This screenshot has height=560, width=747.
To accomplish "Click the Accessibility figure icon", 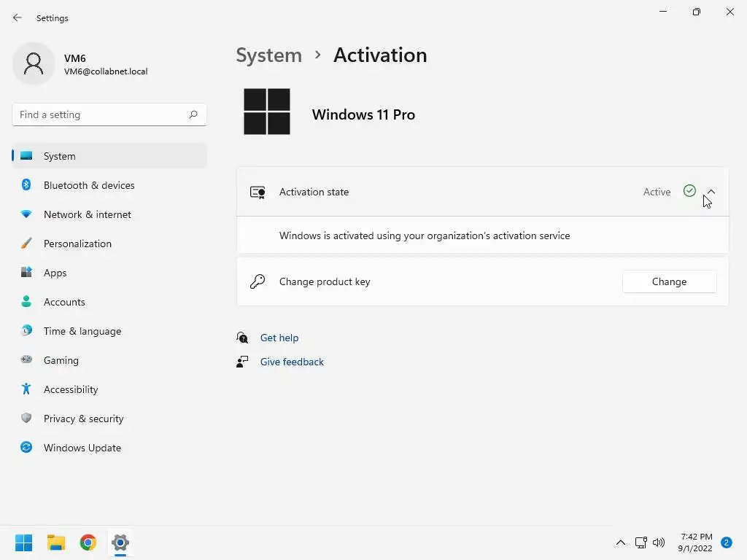I will point(26,389).
